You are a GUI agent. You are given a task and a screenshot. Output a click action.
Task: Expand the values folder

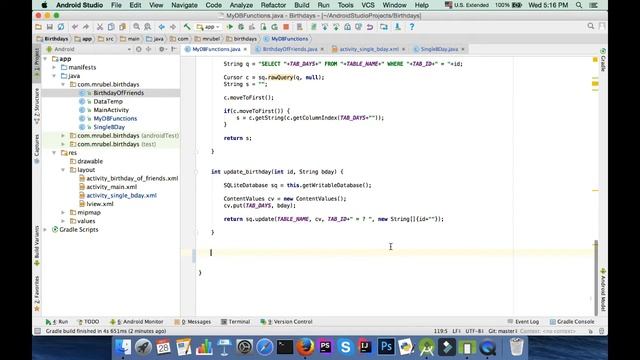coord(63,221)
